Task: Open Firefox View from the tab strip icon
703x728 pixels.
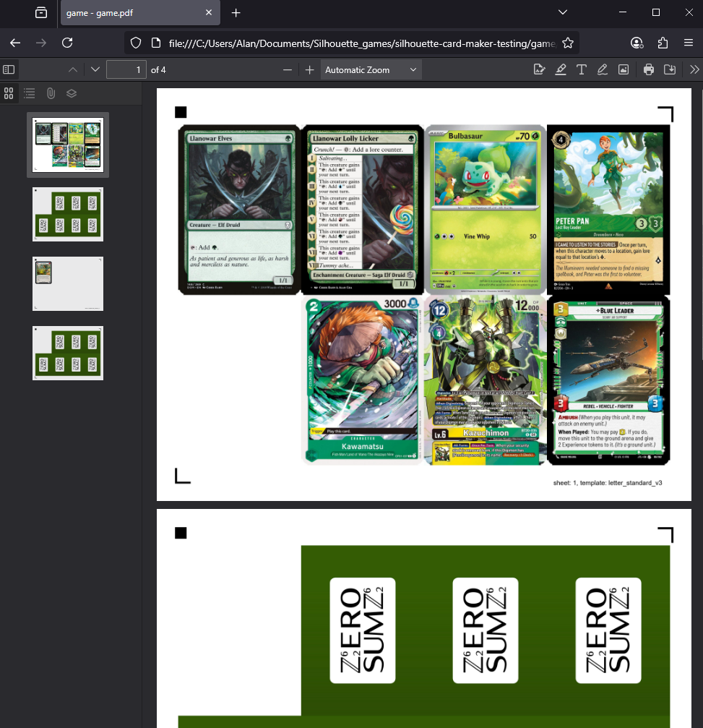Action: click(41, 12)
